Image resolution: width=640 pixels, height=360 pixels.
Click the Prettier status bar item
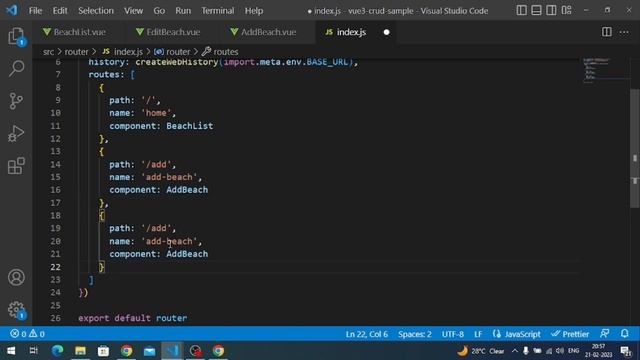[x=570, y=334]
